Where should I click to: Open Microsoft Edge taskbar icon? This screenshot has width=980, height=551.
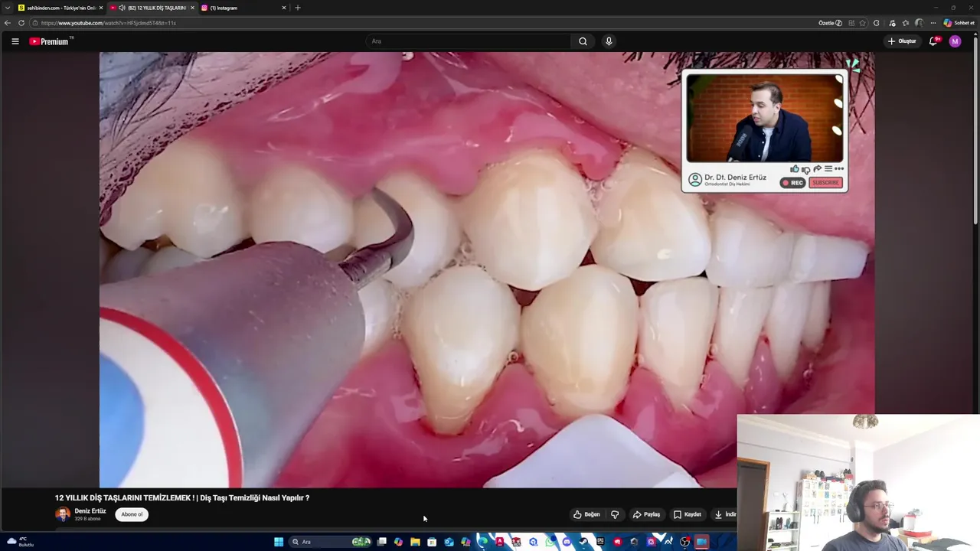[482, 542]
